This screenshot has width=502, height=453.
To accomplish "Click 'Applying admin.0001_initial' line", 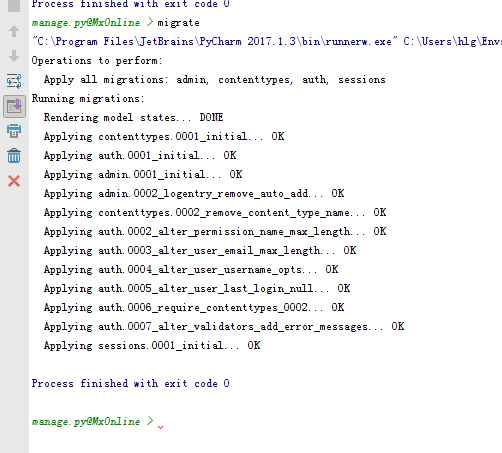I will click(x=143, y=175).
